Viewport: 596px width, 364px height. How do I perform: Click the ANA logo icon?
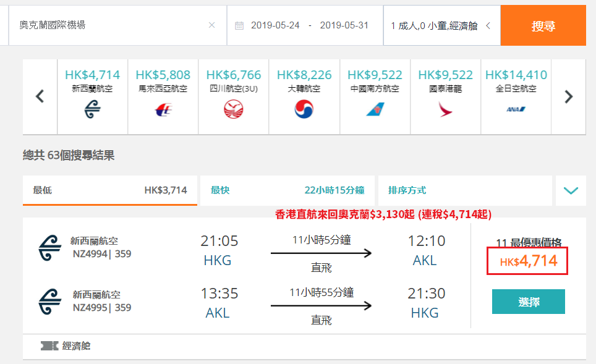516,109
